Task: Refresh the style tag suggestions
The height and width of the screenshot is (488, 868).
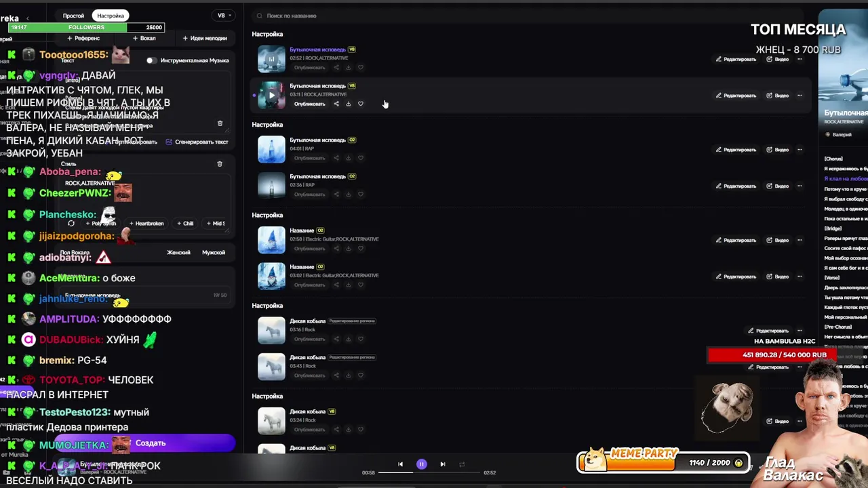Action: point(71,223)
